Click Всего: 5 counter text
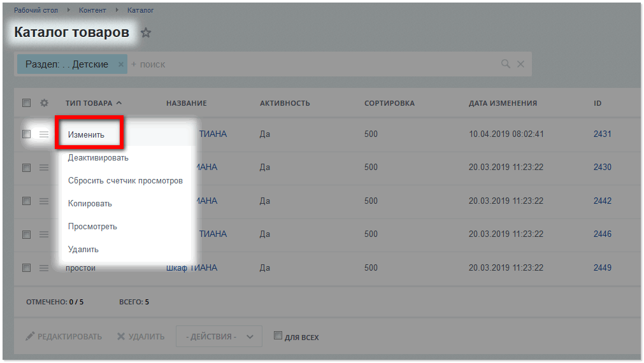The height and width of the screenshot is (363, 644). tap(134, 302)
